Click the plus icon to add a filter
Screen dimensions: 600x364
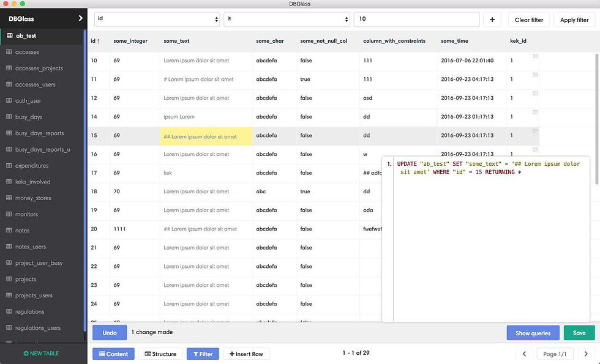492,20
